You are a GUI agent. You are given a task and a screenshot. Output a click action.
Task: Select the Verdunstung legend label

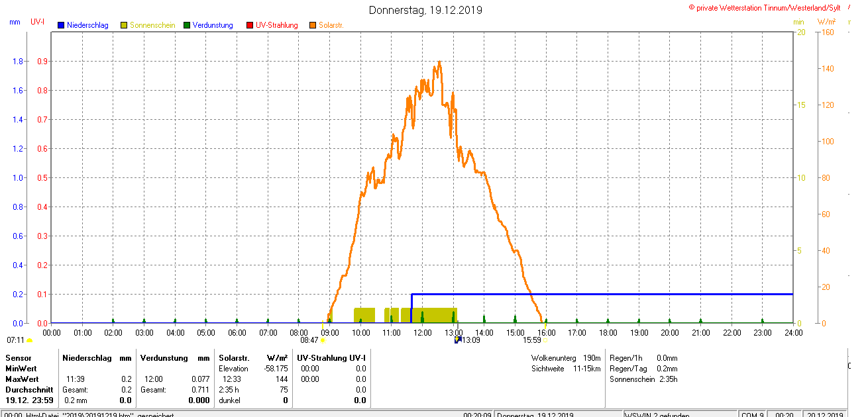click(213, 25)
